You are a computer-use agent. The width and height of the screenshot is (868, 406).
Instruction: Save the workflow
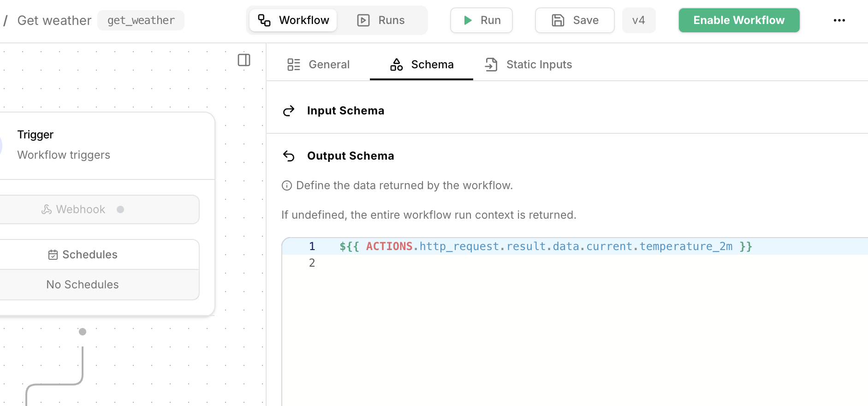pos(575,20)
